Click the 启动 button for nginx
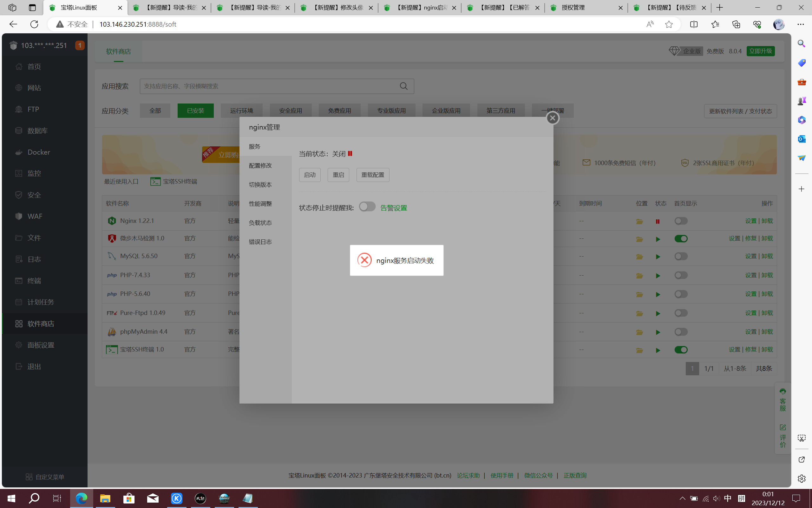 pyautogui.click(x=310, y=175)
